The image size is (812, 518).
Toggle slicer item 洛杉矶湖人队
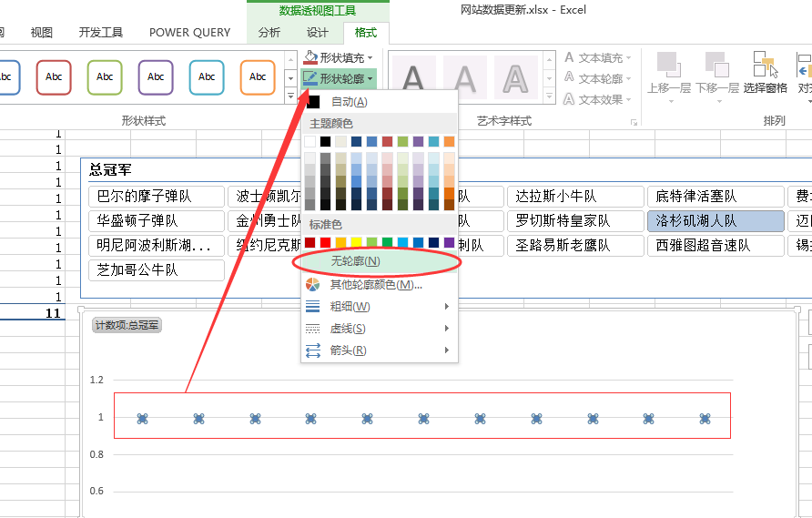pyautogui.click(x=716, y=221)
